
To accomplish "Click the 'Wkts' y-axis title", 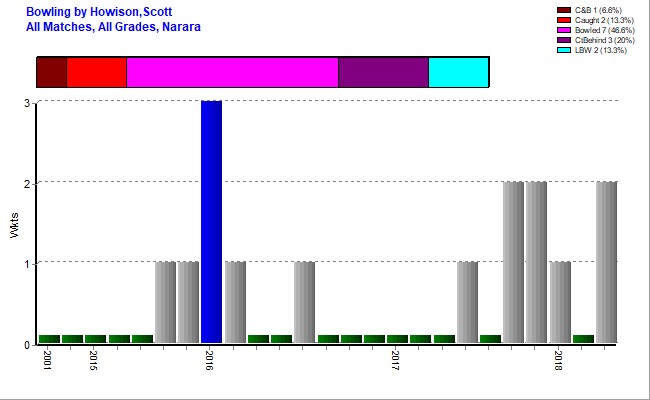I will 15,225.
